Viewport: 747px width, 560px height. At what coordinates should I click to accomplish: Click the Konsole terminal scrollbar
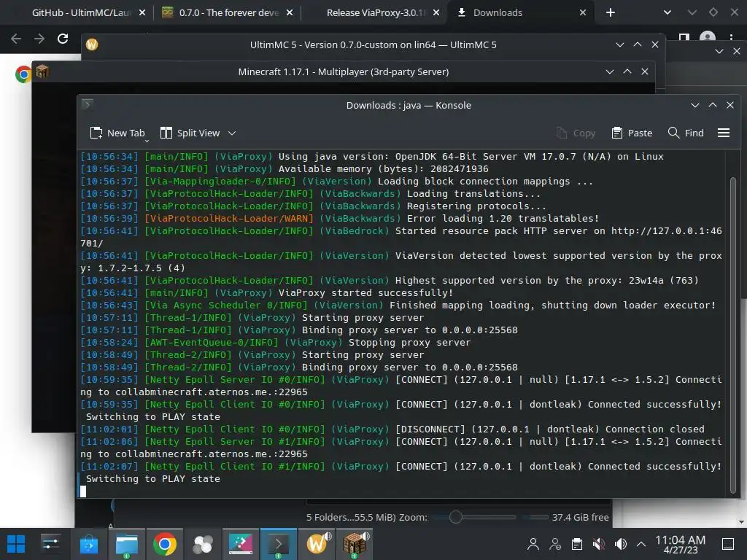pos(732,333)
